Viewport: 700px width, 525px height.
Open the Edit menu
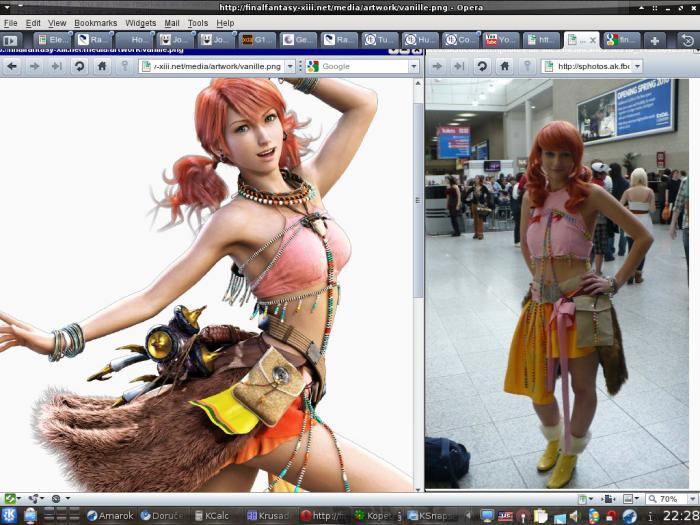click(33, 23)
